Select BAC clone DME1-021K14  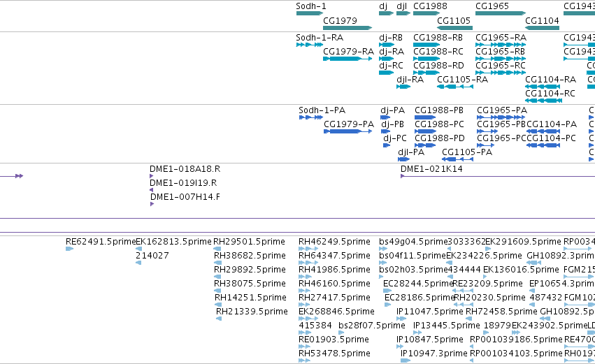tap(498, 176)
